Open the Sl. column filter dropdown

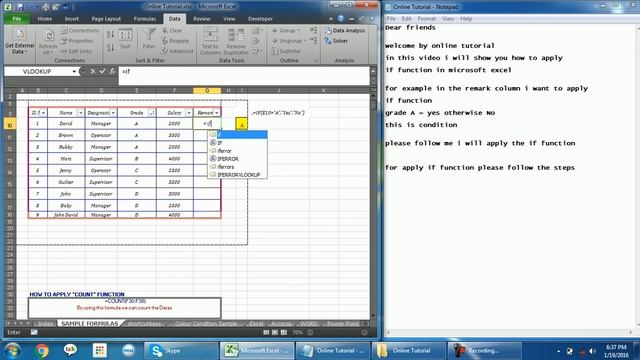tap(43, 113)
